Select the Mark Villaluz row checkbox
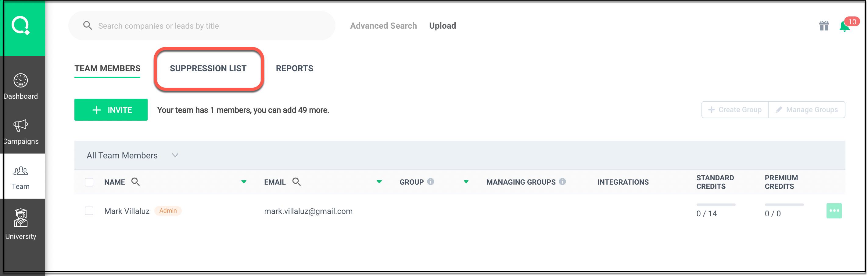The image size is (868, 276). tap(89, 211)
